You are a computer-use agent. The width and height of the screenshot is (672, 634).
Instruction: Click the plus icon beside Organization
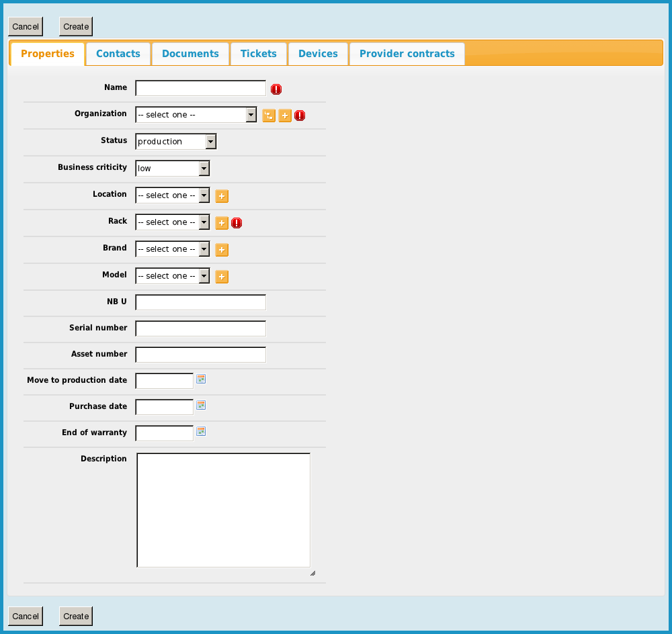coord(285,116)
